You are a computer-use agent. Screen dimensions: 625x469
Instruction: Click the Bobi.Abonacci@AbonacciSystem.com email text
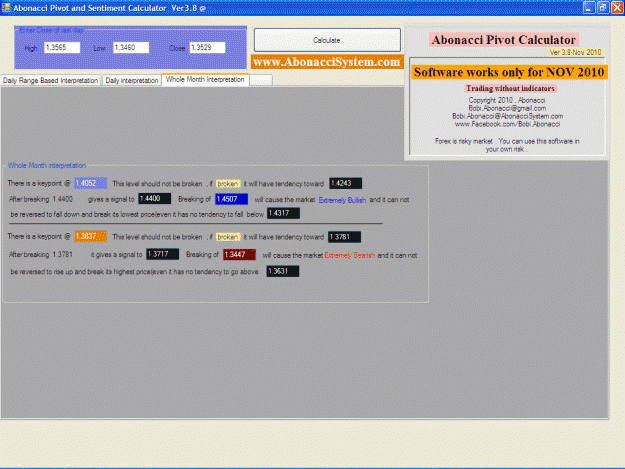(x=507, y=116)
